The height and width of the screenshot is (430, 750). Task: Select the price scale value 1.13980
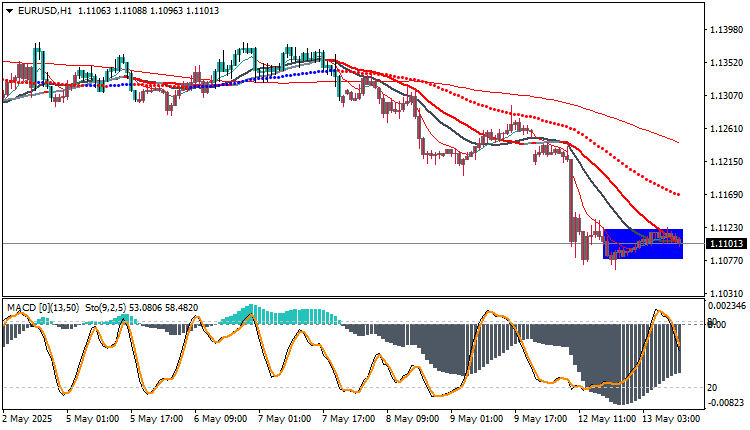point(726,30)
